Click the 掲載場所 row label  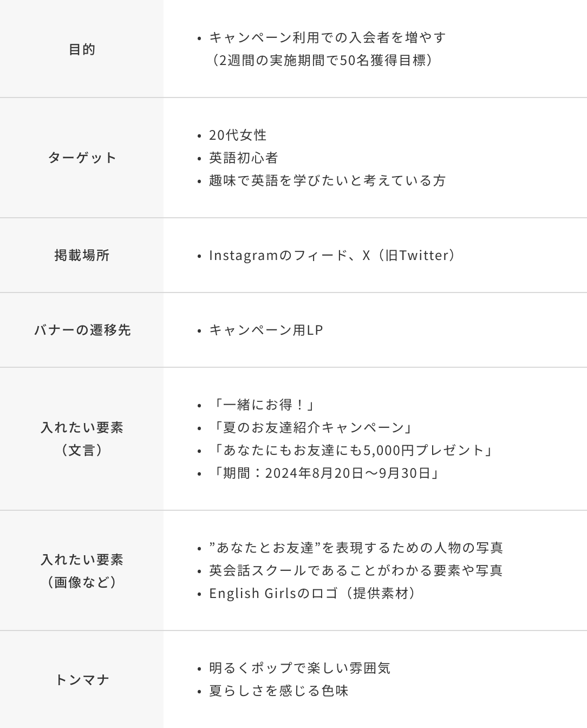click(x=82, y=255)
